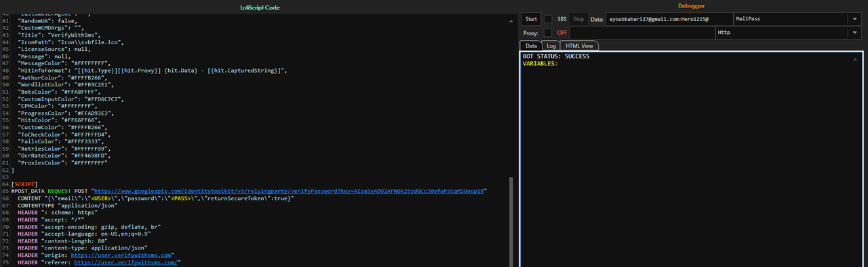Open the referer https://user.verifywithsms.com/ link
868x267 pixels.
coord(126,262)
